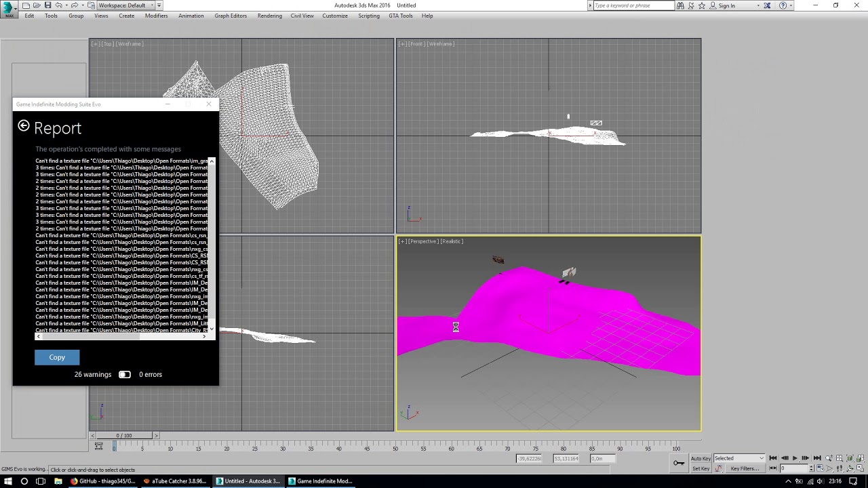The image size is (868, 488).
Task: Click the 0 / 100 time slider
Action: click(x=124, y=435)
